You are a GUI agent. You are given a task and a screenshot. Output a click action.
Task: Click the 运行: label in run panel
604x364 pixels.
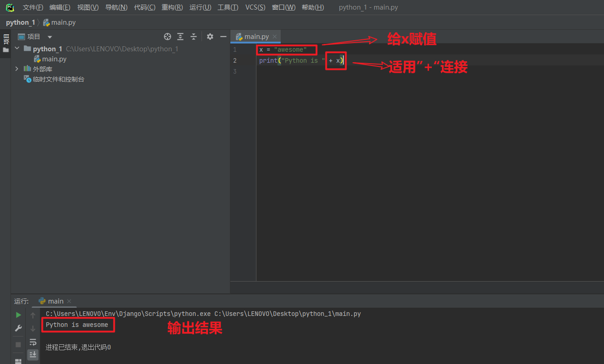pos(22,301)
